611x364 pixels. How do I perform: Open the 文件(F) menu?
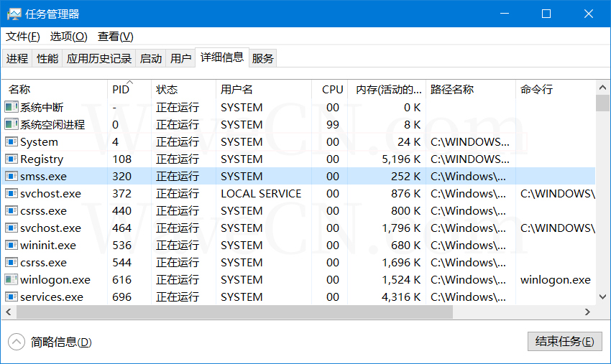point(22,37)
